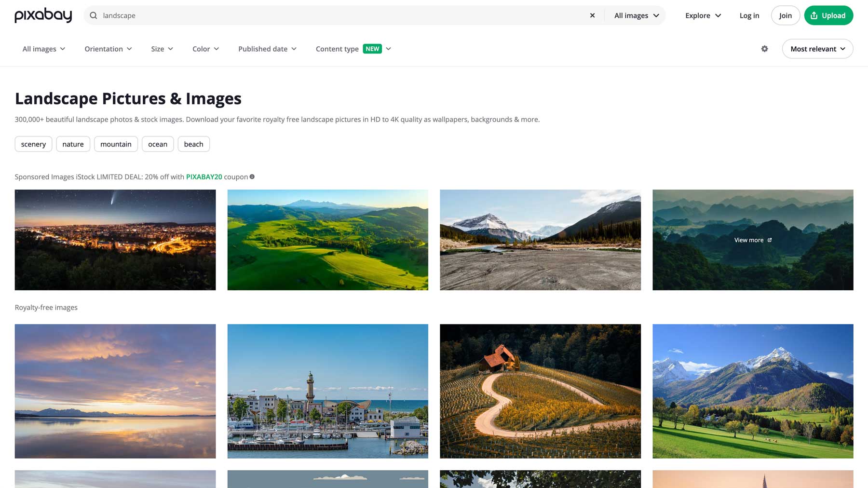Open the snowy peak riverbed sponsored image
The height and width of the screenshot is (488, 868).
540,240
